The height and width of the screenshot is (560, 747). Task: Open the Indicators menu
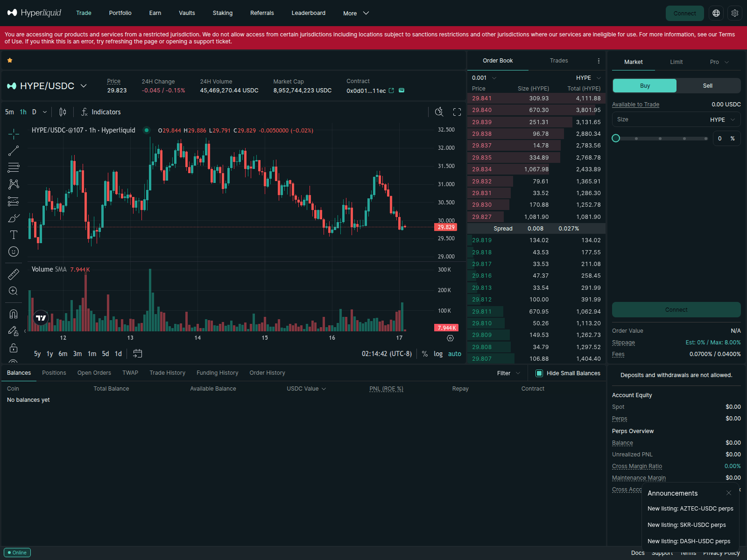tap(101, 112)
